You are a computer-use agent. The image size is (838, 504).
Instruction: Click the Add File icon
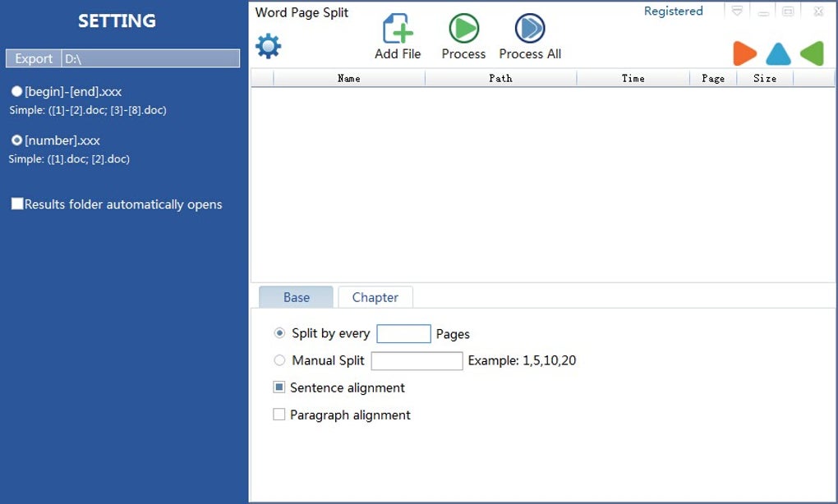click(398, 28)
